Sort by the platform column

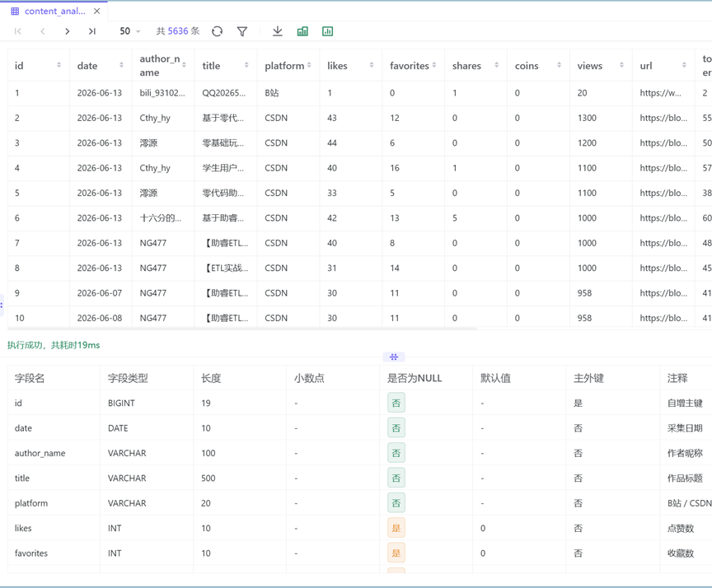tap(309, 65)
